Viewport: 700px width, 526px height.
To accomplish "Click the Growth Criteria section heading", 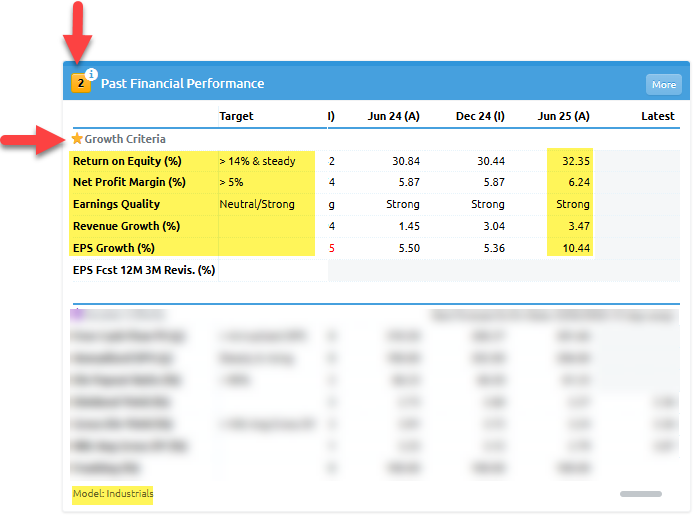I will tap(125, 139).
